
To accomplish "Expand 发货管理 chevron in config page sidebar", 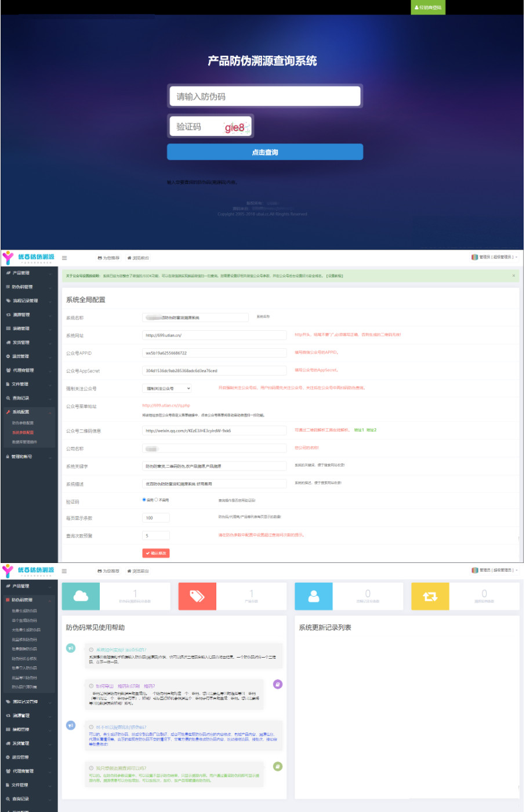I will [x=50, y=343].
